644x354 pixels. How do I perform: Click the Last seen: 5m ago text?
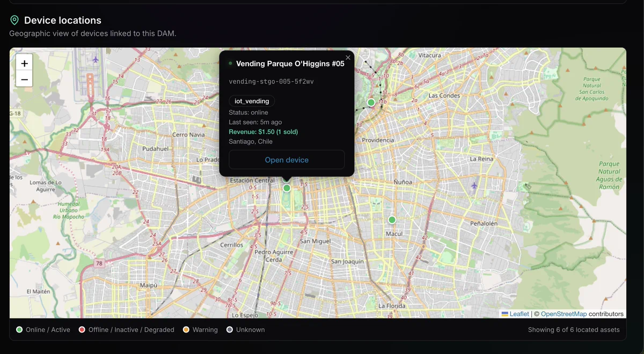click(255, 122)
